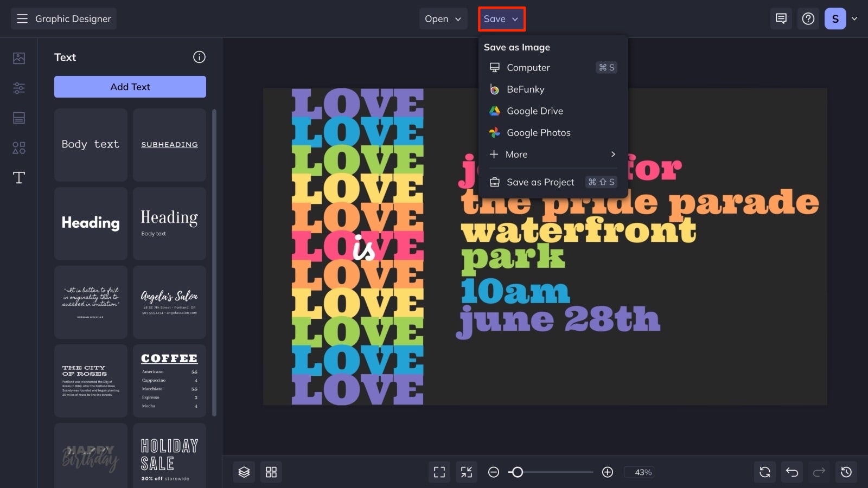This screenshot has height=488, width=868.
Task: Open the Save dropdown menu
Action: tap(501, 18)
